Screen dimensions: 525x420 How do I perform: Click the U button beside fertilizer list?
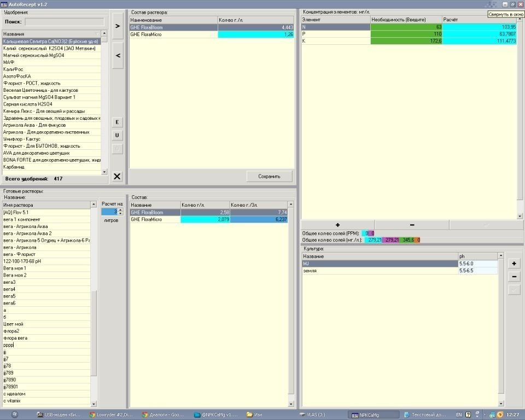tap(117, 135)
